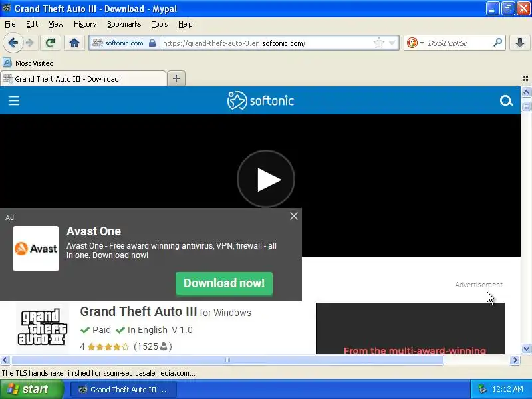Click the horizontal scrollbar left arrow

tap(5, 360)
